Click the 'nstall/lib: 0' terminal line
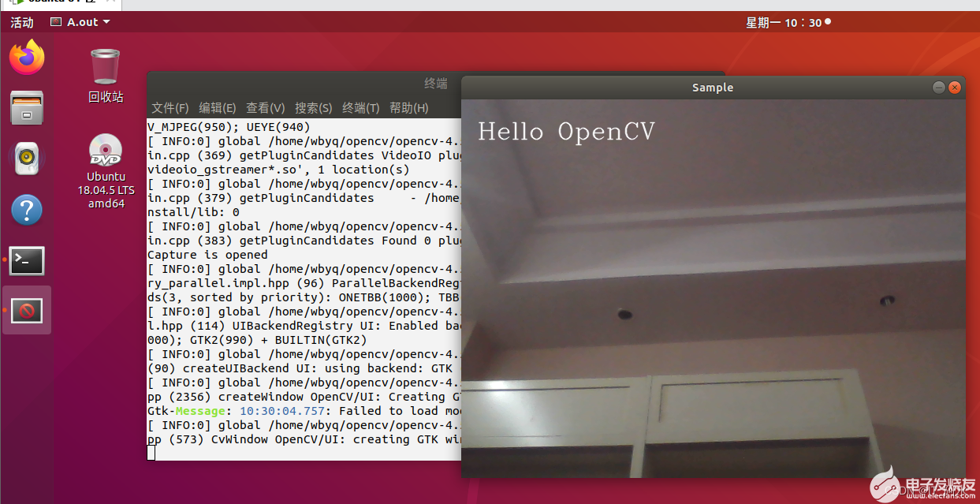Viewport: 980px width, 504px height. point(193,212)
